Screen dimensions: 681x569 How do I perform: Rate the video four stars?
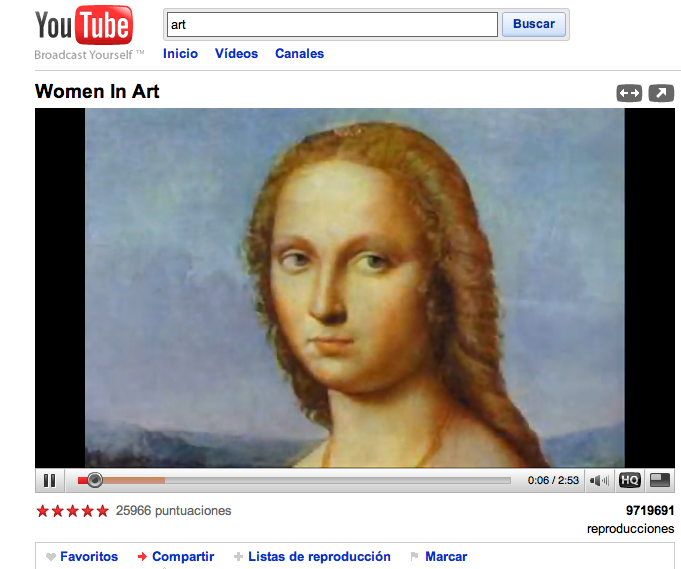(87, 511)
